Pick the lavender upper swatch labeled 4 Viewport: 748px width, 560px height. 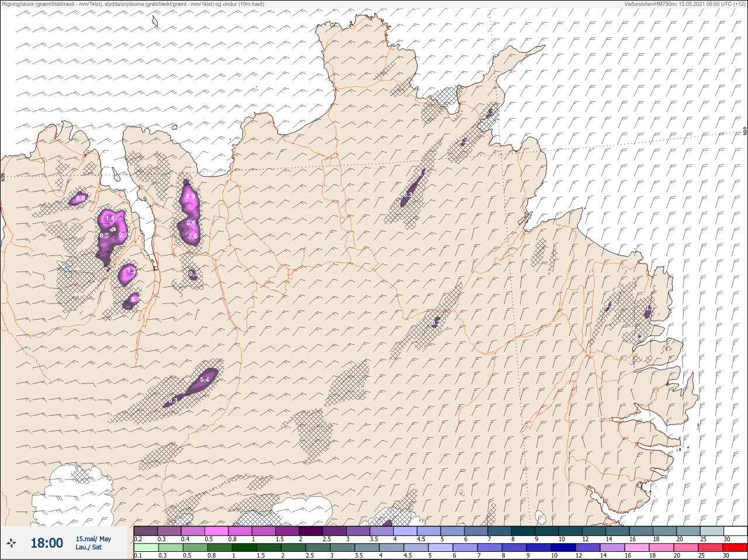405,531
